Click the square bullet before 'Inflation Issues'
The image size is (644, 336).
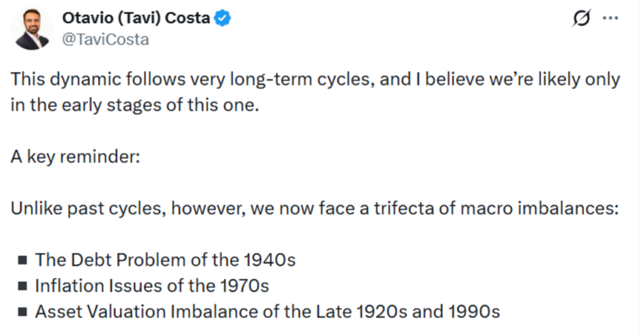coord(23,286)
